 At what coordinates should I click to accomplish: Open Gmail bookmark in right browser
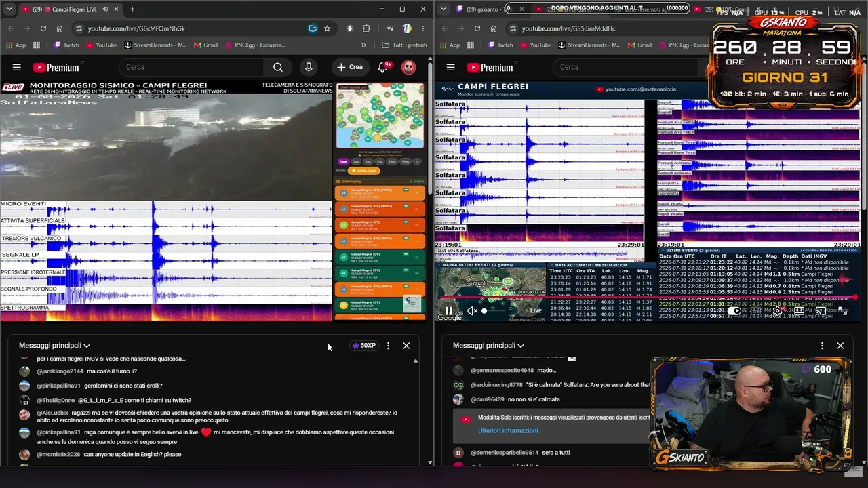coord(639,45)
